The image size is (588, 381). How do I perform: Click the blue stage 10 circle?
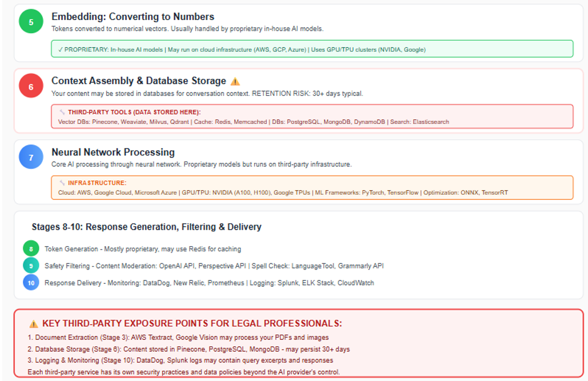point(31,282)
